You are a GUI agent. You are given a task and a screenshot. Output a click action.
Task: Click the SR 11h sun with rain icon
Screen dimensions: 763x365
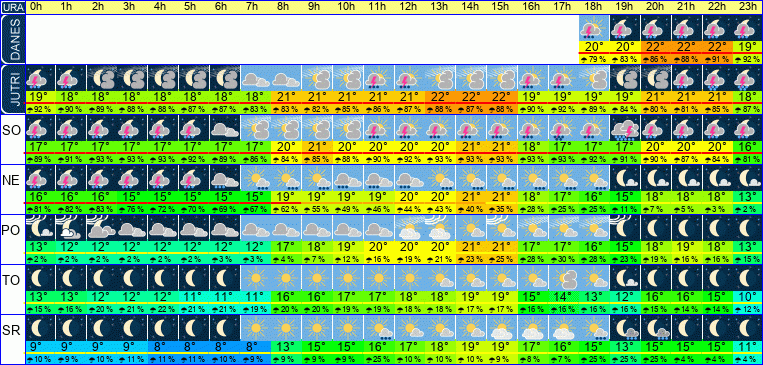[379, 327]
